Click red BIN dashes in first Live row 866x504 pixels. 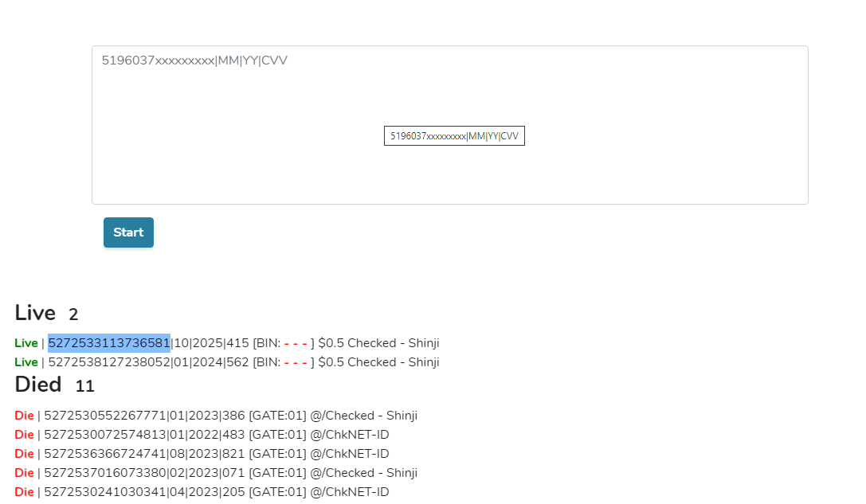[x=296, y=343]
